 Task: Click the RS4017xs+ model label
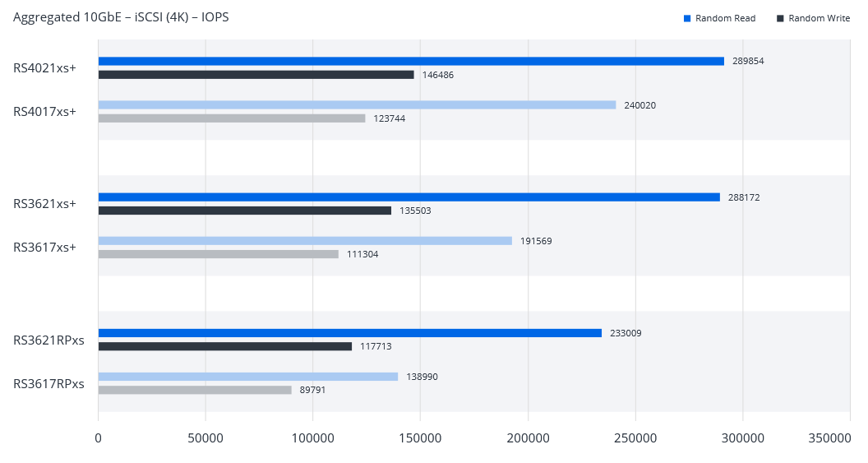pyautogui.click(x=45, y=112)
